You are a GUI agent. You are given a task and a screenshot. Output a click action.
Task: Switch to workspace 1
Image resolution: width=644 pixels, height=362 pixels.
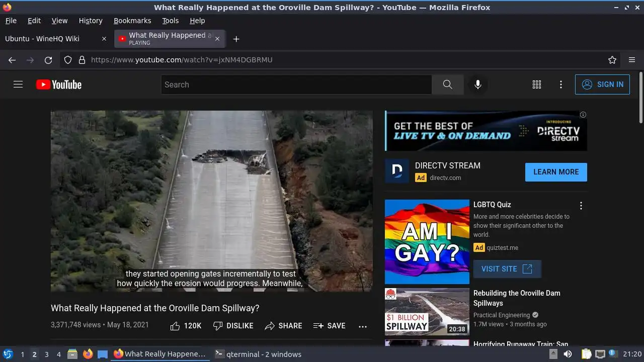coord(22,354)
